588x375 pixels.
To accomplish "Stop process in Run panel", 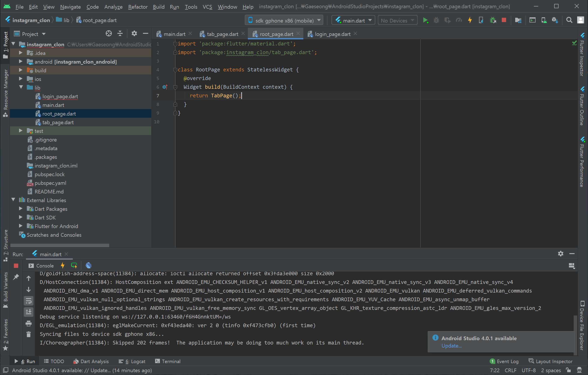I will click(x=16, y=266).
